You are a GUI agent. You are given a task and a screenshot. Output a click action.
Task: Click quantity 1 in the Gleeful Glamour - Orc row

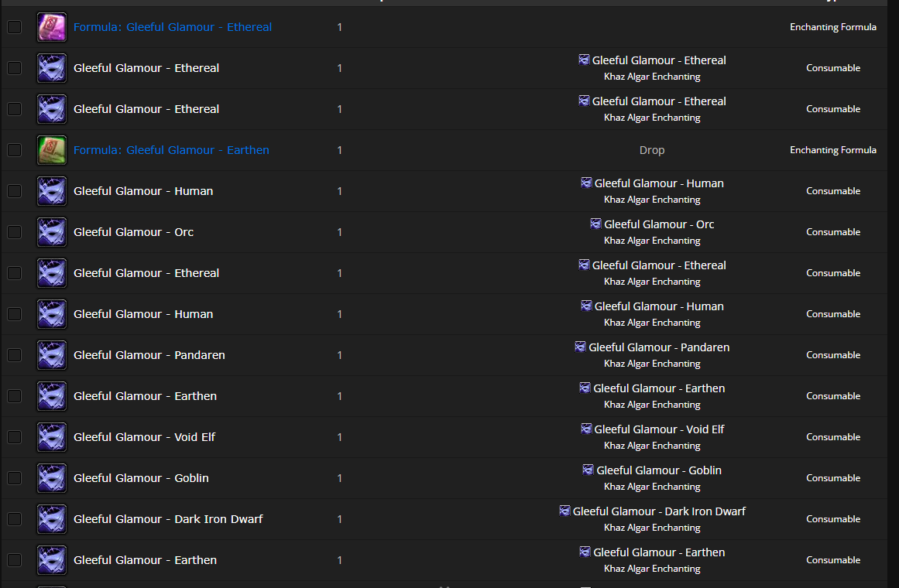339,232
